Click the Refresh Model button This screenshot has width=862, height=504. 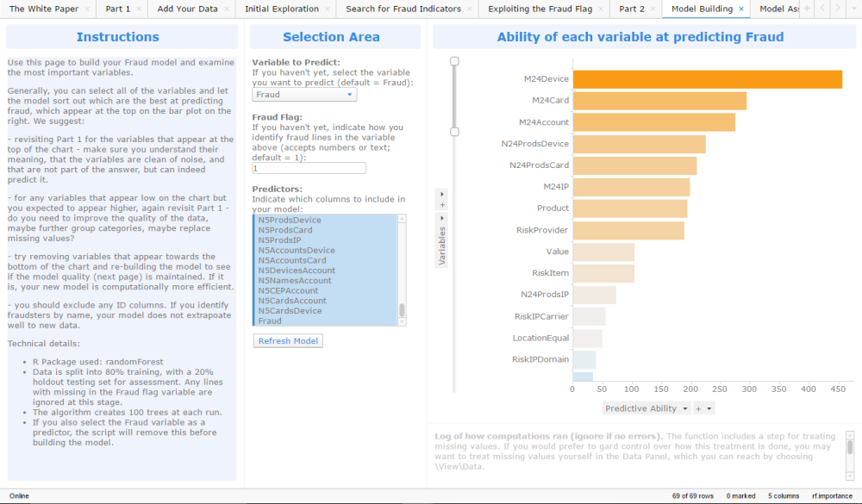(288, 341)
